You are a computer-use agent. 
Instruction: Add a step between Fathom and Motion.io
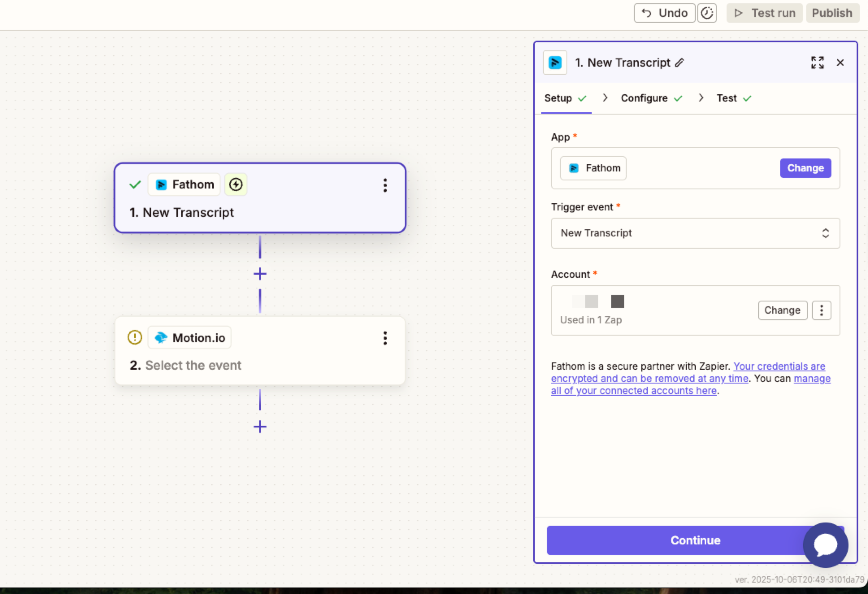pos(260,274)
